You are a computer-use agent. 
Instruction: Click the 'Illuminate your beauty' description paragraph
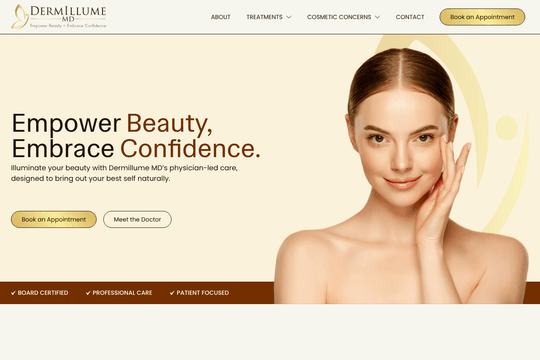click(124, 173)
